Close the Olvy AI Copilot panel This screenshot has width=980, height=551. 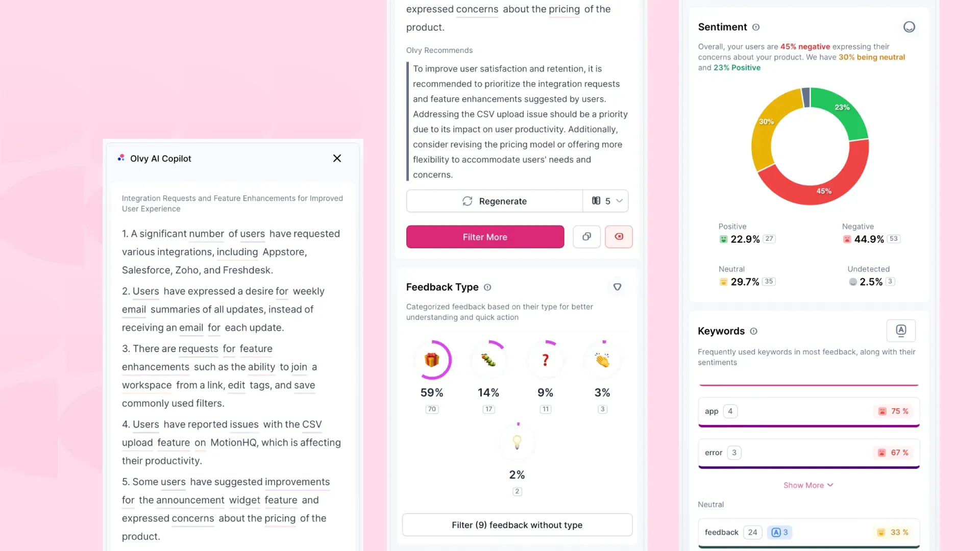click(x=336, y=158)
